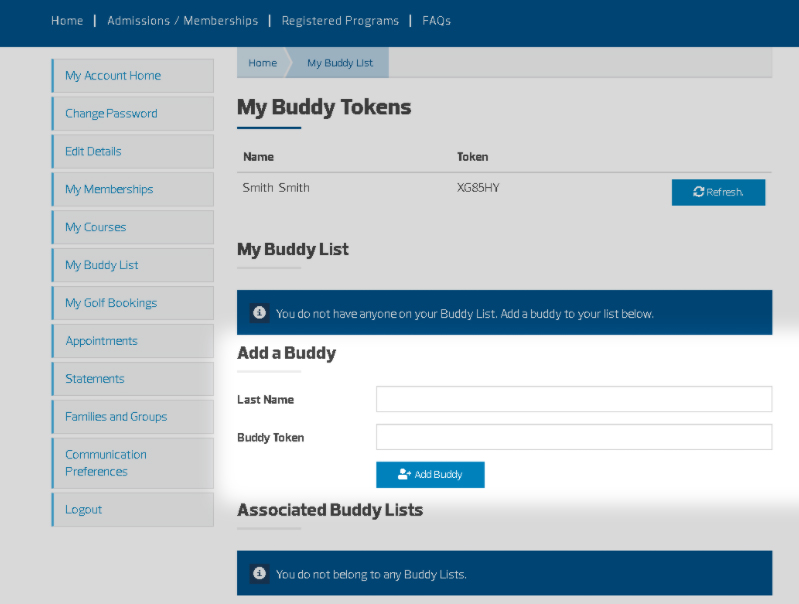This screenshot has height=604, width=799.
Task: Select the My Buddy List breadcrumb
Action: click(340, 63)
